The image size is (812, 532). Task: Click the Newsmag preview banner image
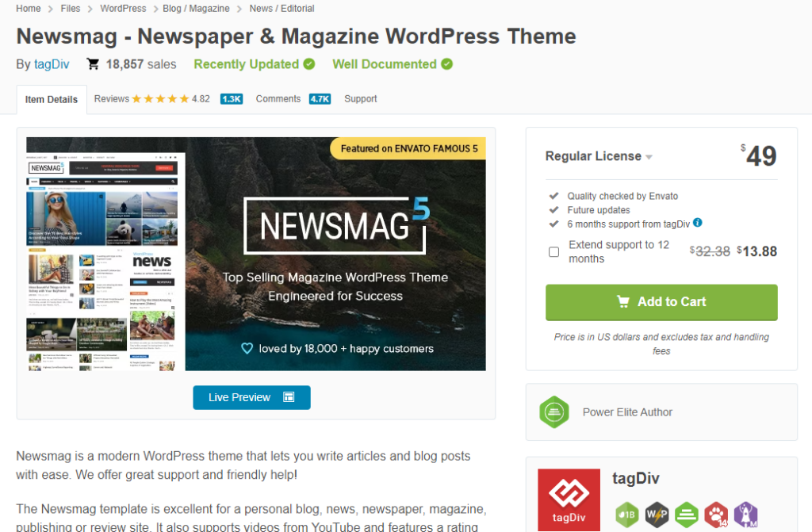(256, 254)
